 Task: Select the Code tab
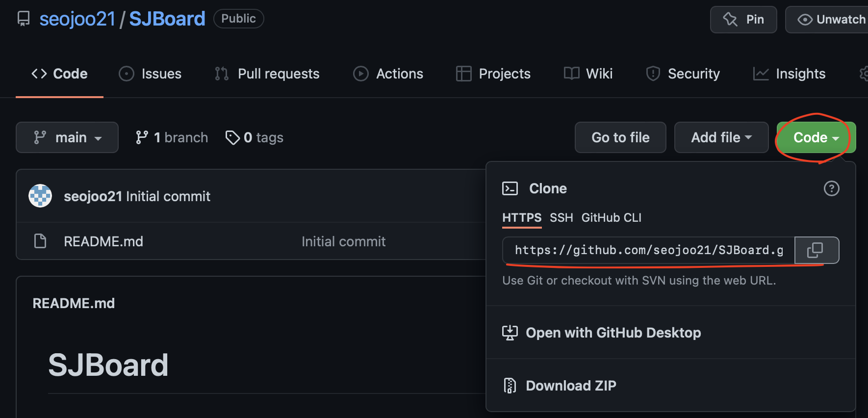59,74
